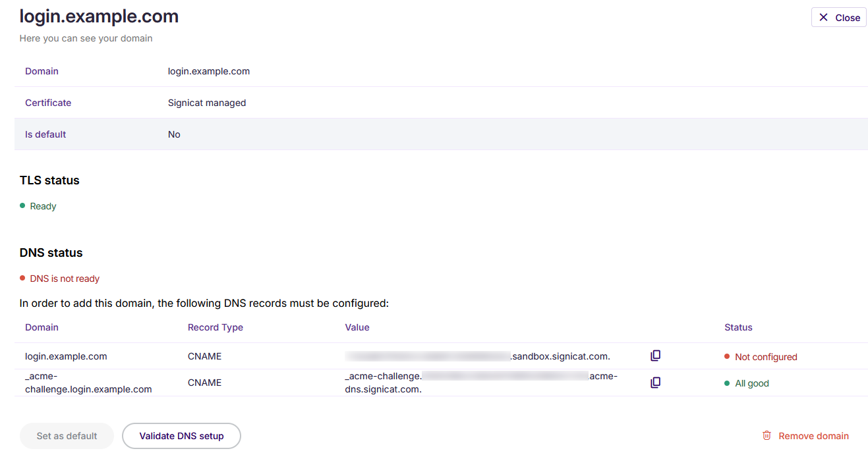Click the Certificate row label

coord(48,102)
